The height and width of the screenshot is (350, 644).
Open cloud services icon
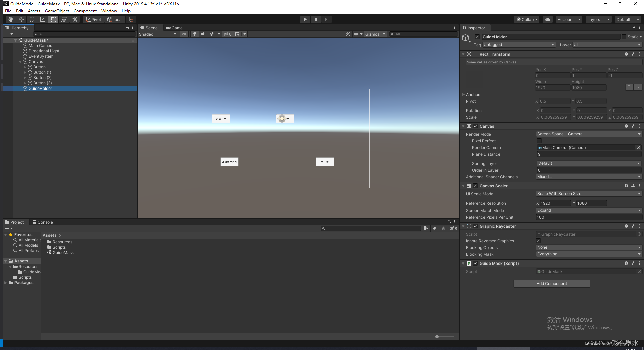548,19
